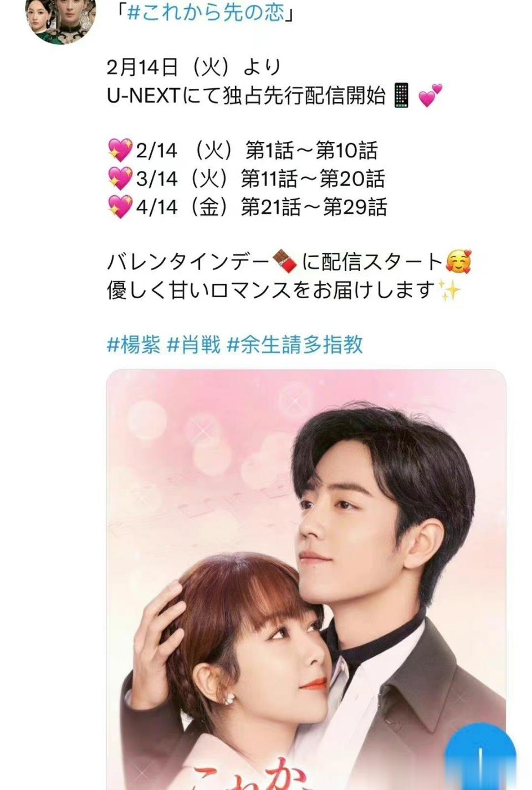Image resolution: width=532 pixels, height=790 pixels.
Task: Click the U-NEXTにて独占先行配信開始 text
Action: pyautogui.click(x=246, y=96)
